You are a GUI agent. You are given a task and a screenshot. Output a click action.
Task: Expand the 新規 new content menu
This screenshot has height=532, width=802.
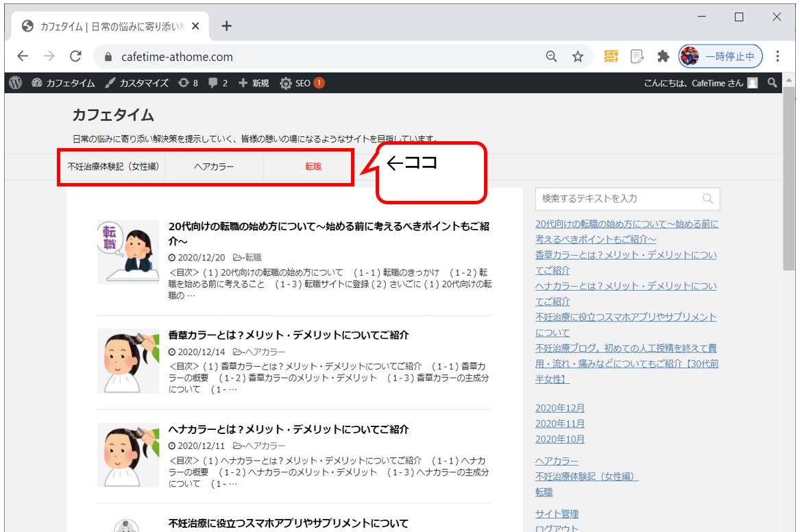(x=254, y=83)
